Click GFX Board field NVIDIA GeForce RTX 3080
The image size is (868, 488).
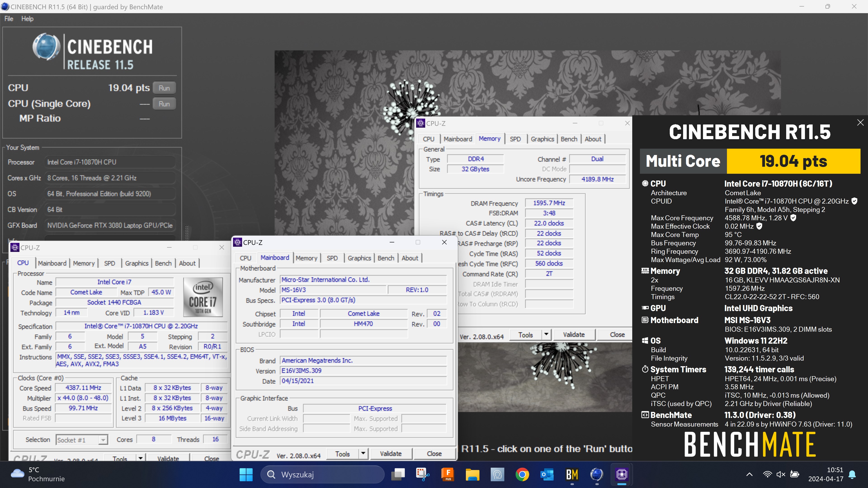point(110,226)
